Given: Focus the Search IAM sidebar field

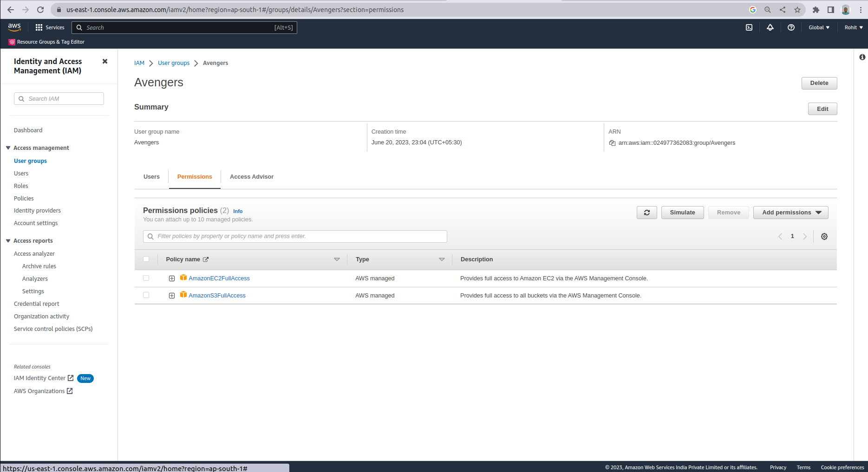Looking at the screenshot, I should tap(59, 99).
